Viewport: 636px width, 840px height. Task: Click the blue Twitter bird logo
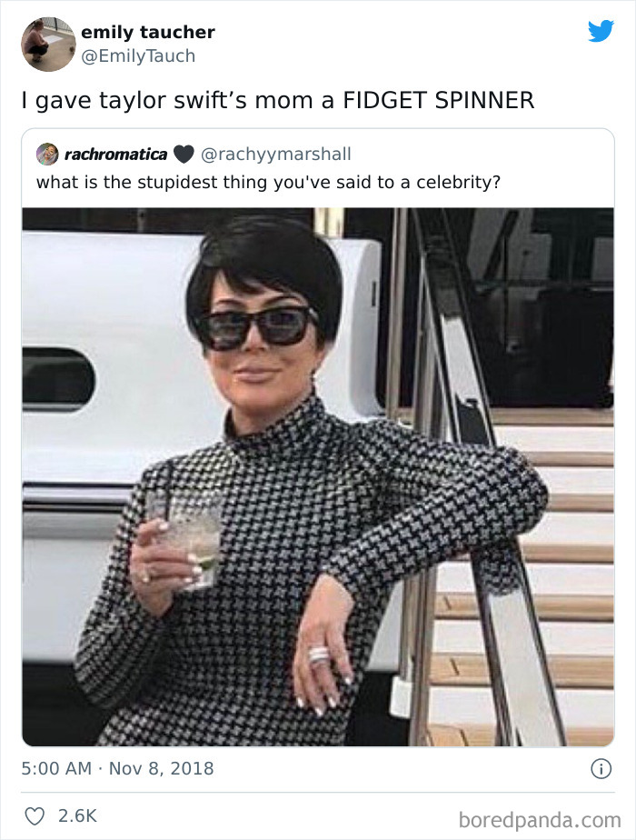[601, 32]
